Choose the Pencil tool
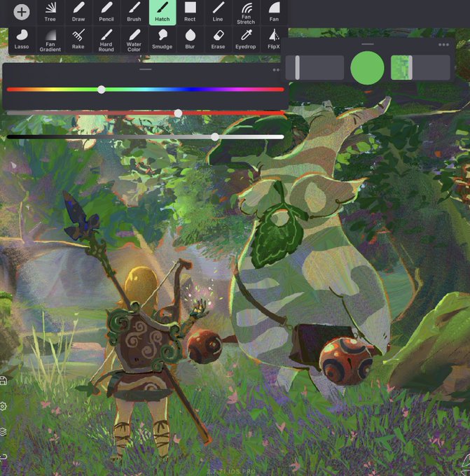 coord(106,12)
